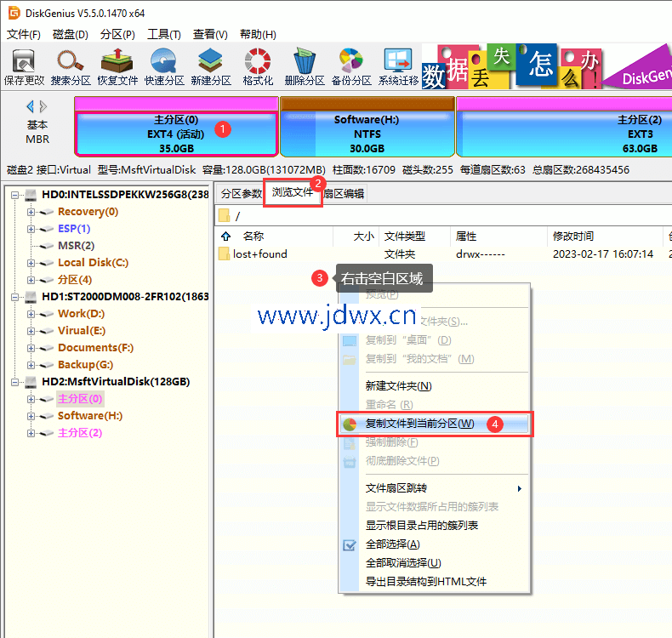Go to the previous disk with the left arrow

click(30, 106)
